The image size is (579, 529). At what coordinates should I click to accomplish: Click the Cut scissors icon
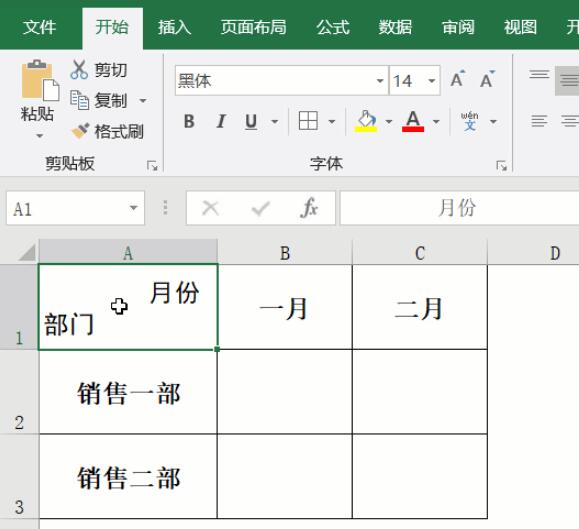(x=79, y=70)
